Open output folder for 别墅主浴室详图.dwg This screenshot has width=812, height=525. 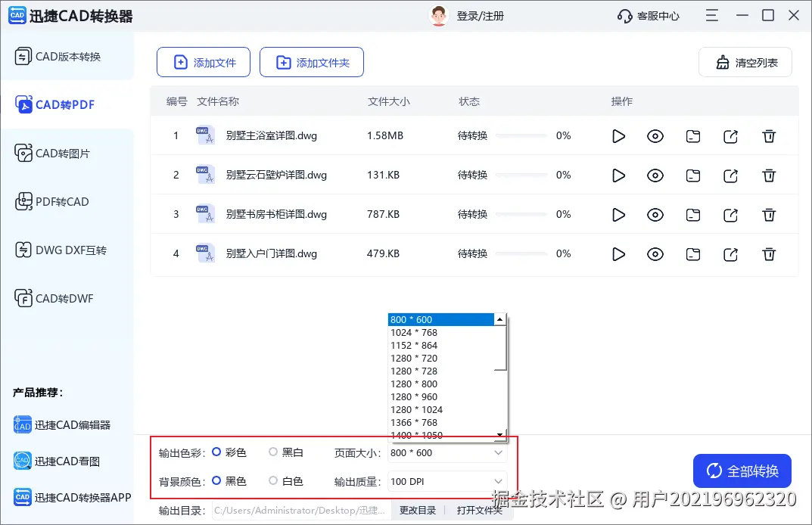pos(693,136)
